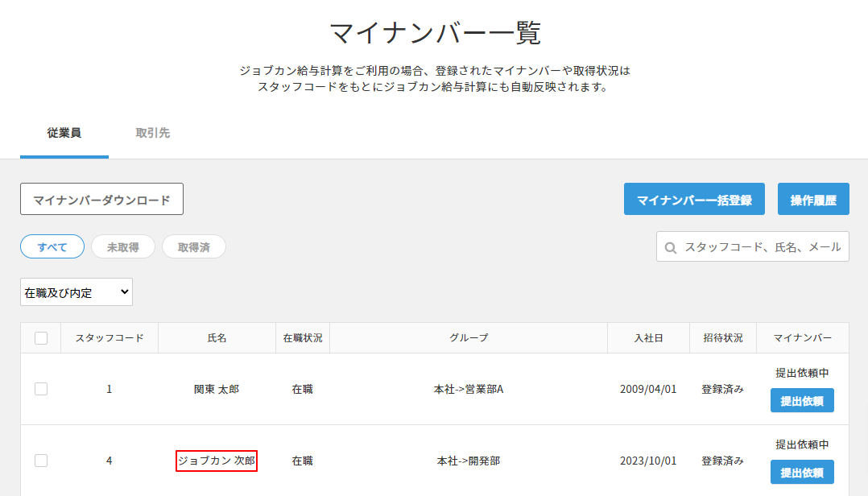Click the 入社日 column header
Image resolution: width=868 pixels, height=496 pixels.
coord(648,338)
